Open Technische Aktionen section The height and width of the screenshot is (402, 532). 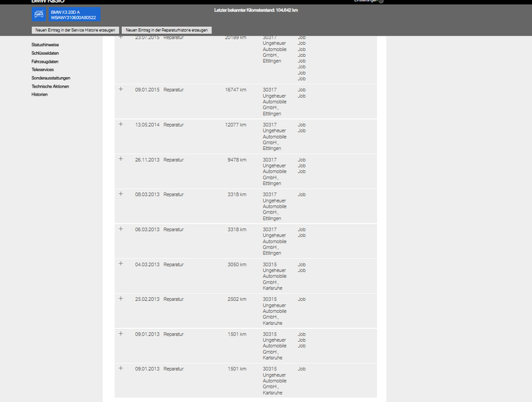click(x=50, y=86)
